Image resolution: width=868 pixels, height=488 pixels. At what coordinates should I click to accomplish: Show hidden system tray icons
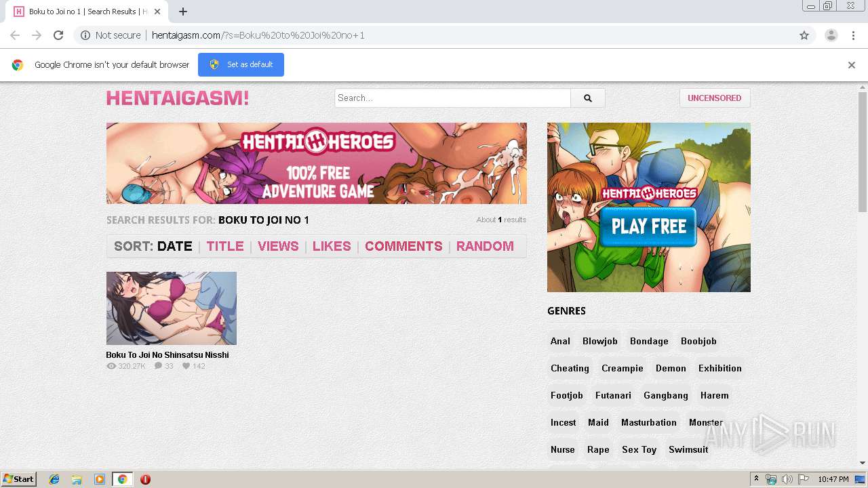757,479
